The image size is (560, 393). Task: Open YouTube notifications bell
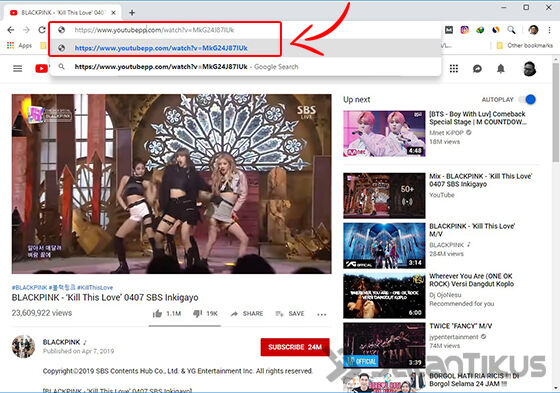[x=501, y=69]
